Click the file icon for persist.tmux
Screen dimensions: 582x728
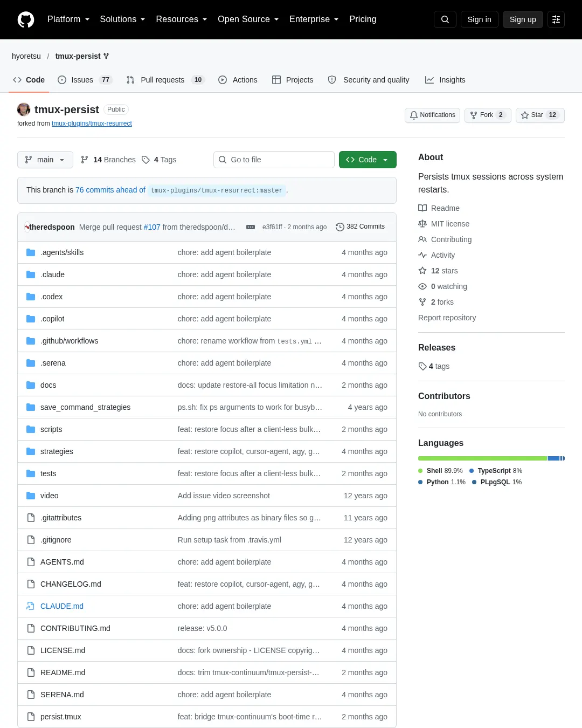(31, 717)
